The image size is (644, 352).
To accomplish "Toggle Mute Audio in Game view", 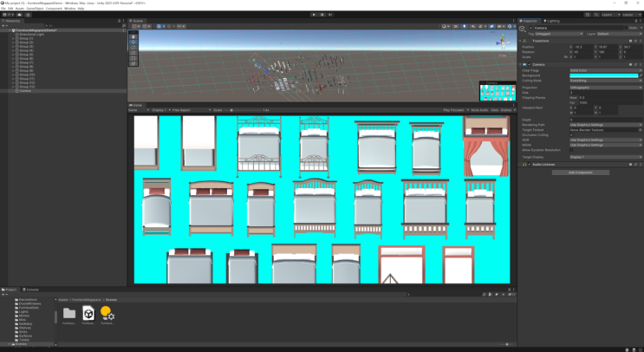I will click(479, 110).
